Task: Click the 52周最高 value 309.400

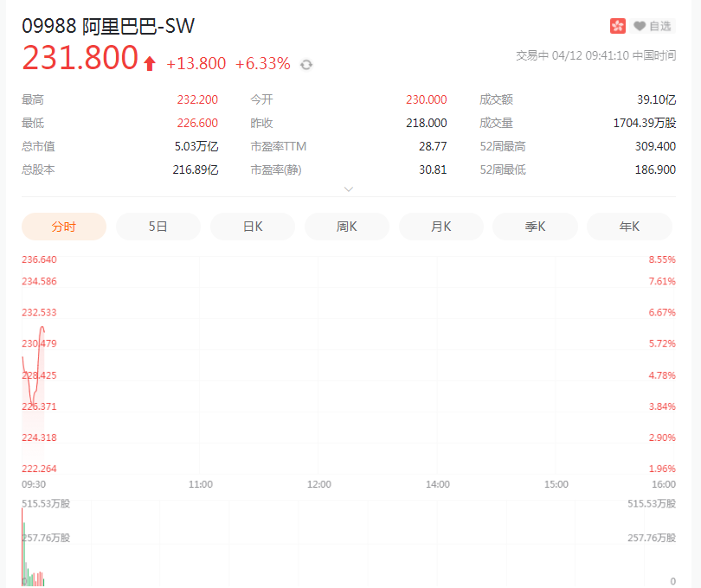Action: 655,146
